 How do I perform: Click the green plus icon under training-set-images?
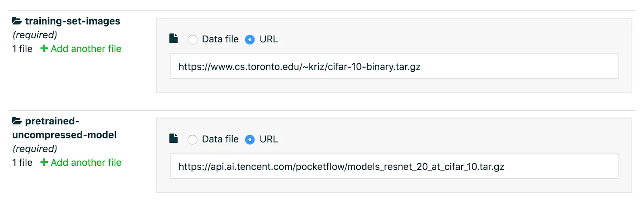44,49
